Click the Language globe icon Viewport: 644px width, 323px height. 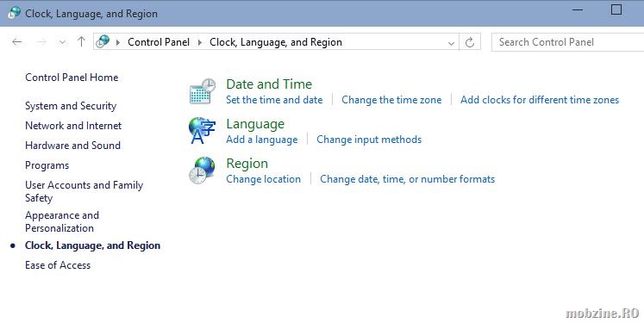(202, 131)
